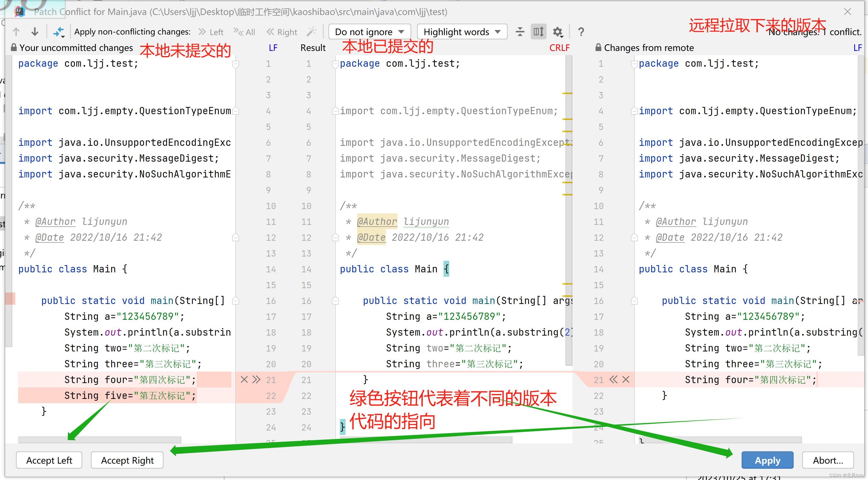The width and height of the screenshot is (868, 480).
Task: Click collapse unchanged fragments icon
Action: point(520,32)
